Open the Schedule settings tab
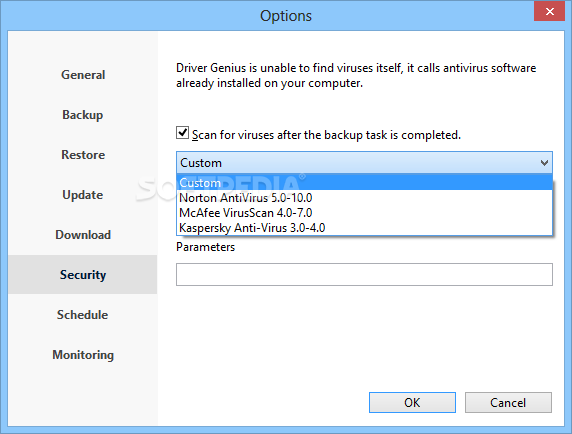Image resolution: width=572 pixels, height=434 pixels. tap(83, 315)
